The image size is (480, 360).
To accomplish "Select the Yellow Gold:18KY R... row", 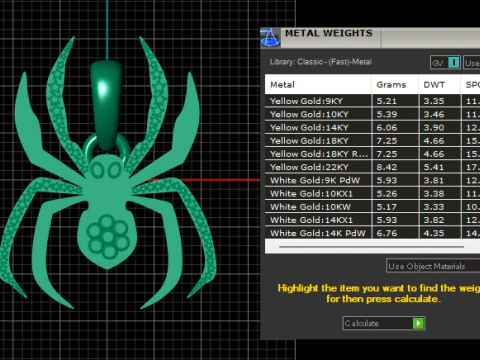I will (x=372, y=154).
